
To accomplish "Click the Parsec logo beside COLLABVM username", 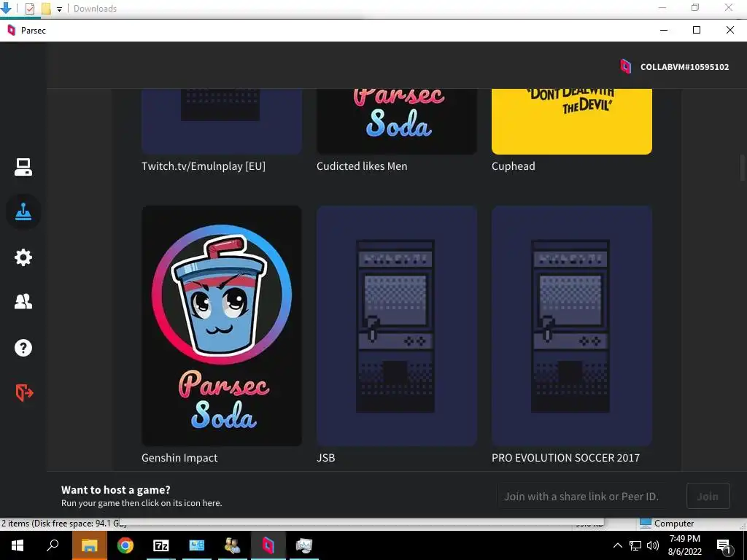I will pyautogui.click(x=625, y=66).
